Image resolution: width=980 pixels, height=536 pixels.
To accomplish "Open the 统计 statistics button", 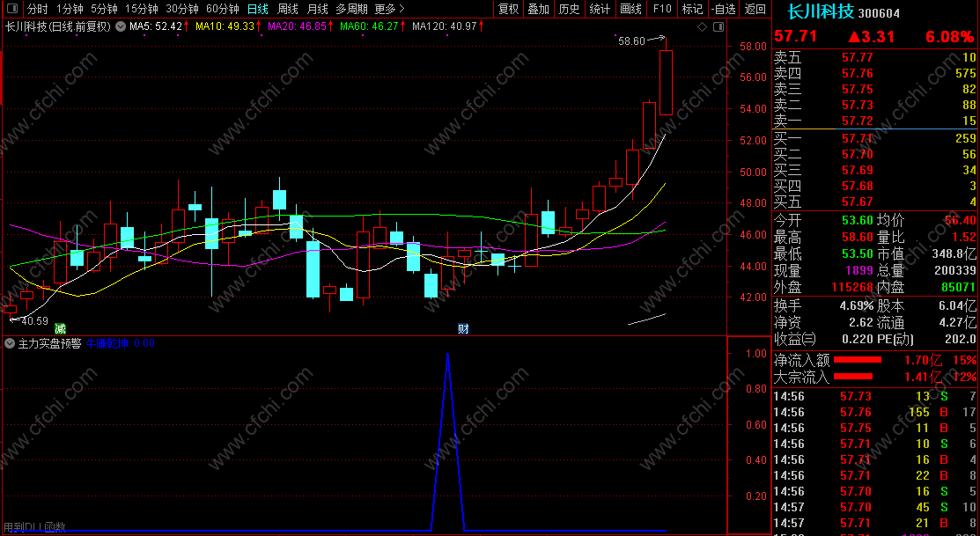I will pos(600,9).
